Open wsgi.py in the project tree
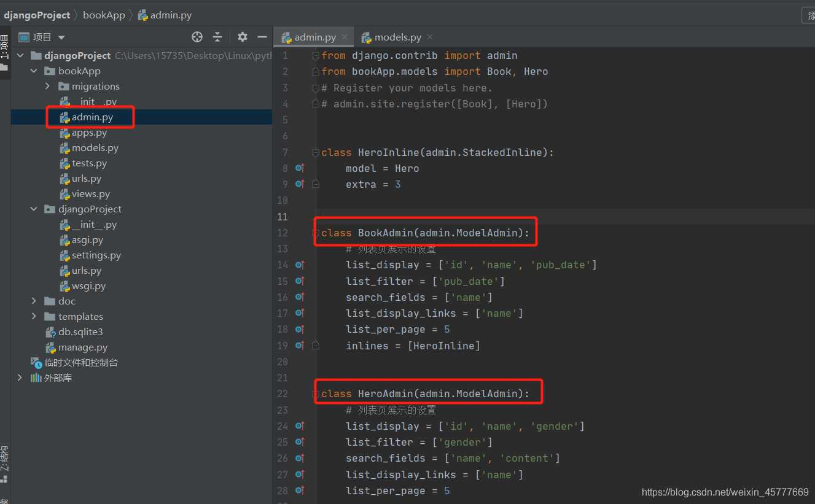Viewport: 815px width, 504px height. click(x=88, y=285)
